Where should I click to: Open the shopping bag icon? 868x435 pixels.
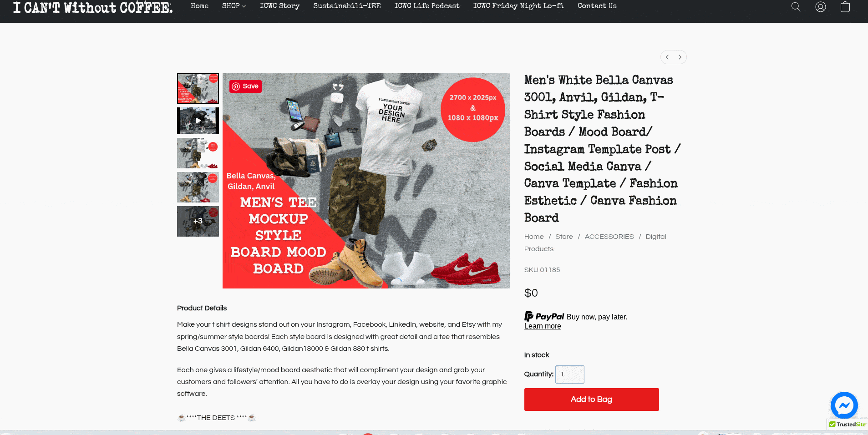pyautogui.click(x=845, y=7)
